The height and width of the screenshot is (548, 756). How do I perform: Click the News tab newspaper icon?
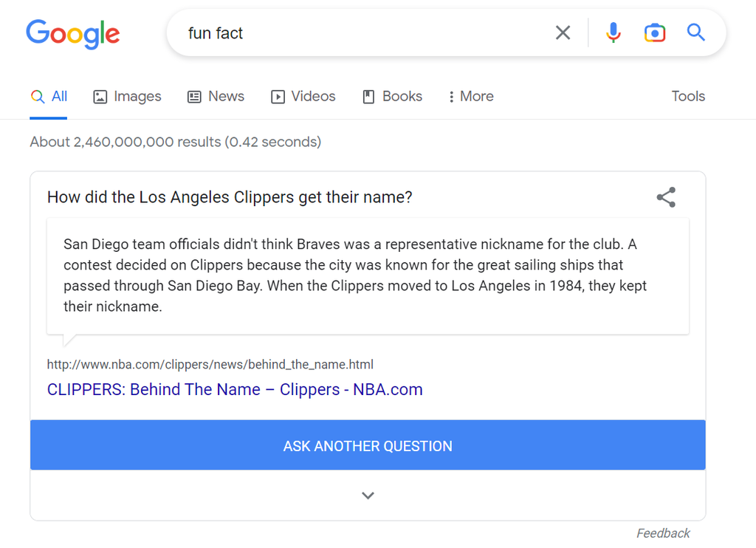[193, 97]
